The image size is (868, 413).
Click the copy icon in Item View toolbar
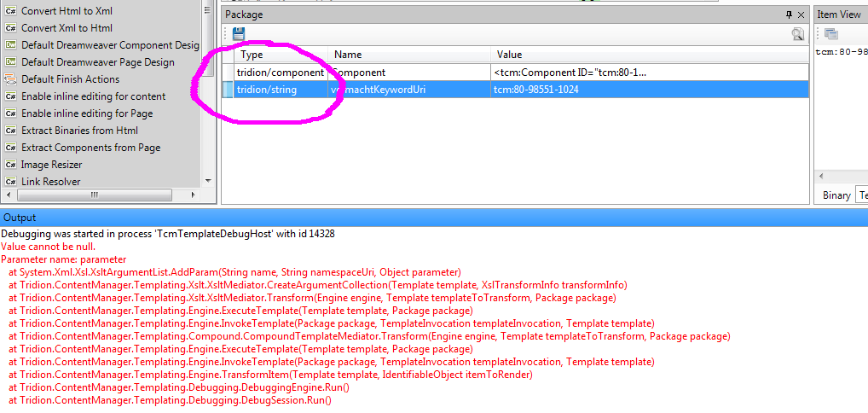[830, 34]
